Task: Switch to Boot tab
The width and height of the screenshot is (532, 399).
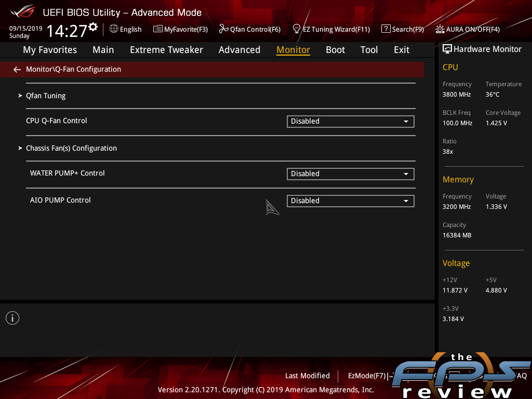Action: tap(335, 50)
